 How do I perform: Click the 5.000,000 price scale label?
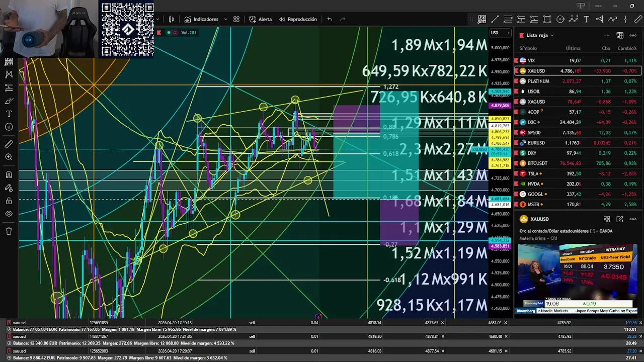(x=500, y=48)
